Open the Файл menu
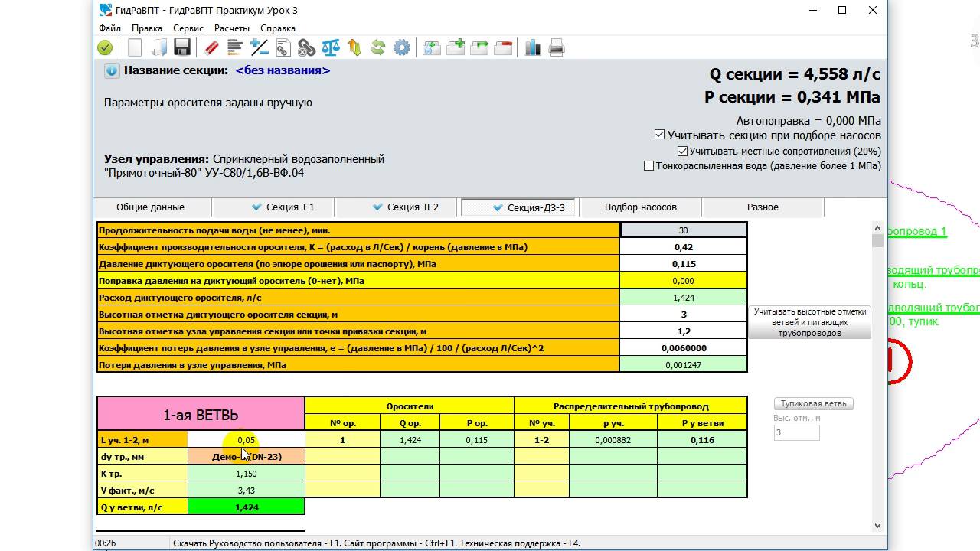 [109, 28]
